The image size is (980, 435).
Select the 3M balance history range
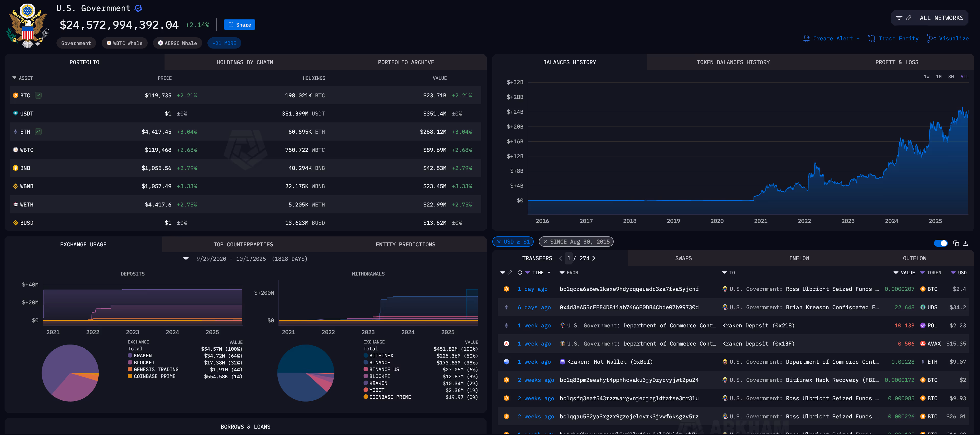point(951,76)
